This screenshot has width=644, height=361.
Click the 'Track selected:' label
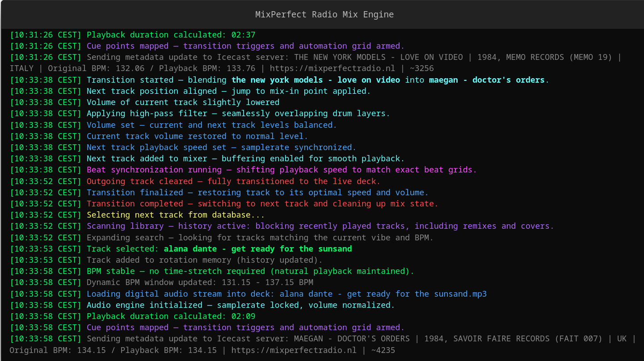[123, 249]
